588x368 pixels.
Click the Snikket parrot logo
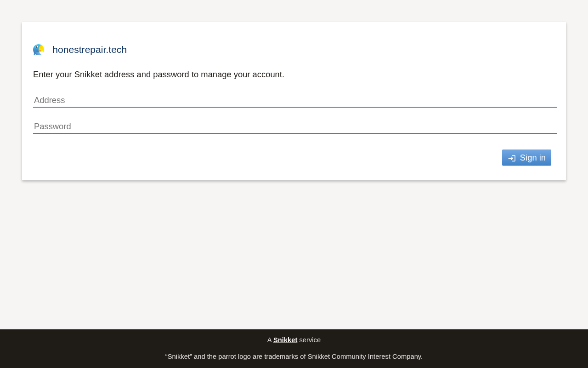point(39,50)
